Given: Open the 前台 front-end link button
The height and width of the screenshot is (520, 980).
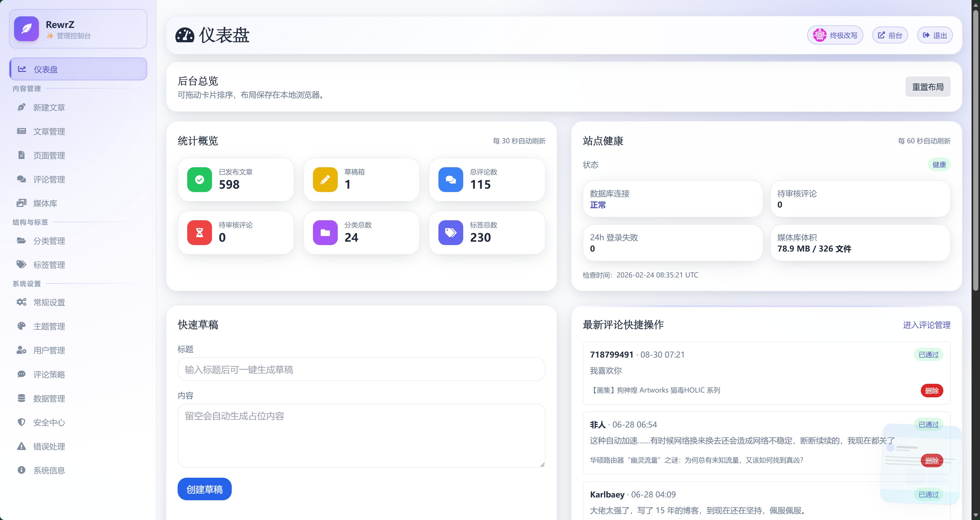Looking at the screenshot, I should (x=890, y=35).
